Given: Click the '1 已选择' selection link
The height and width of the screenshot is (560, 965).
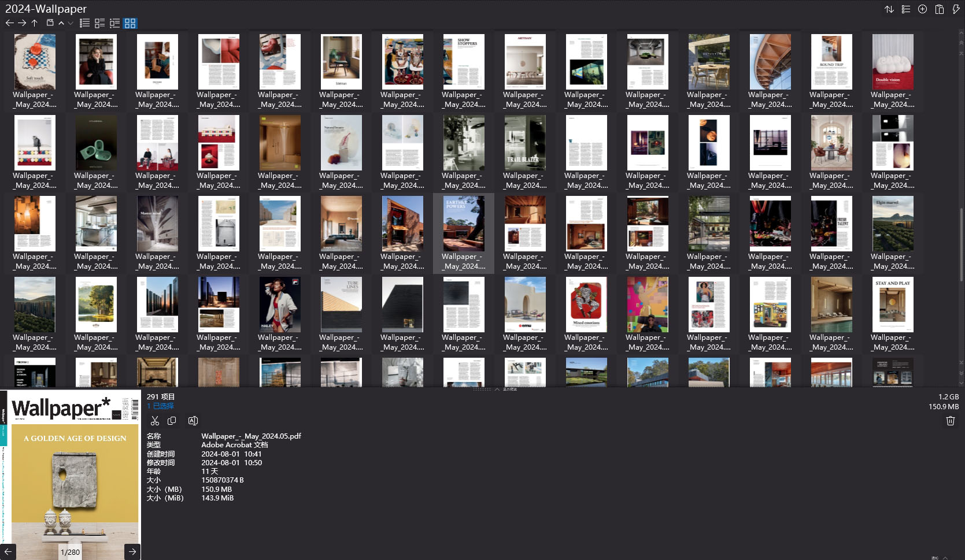Looking at the screenshot, I should [x=160, y=406].
